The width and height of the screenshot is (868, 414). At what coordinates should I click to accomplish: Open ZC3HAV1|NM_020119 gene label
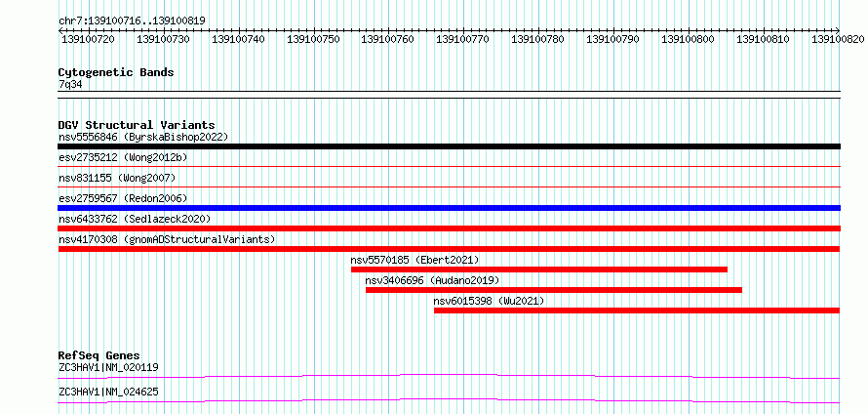(108, 367)
